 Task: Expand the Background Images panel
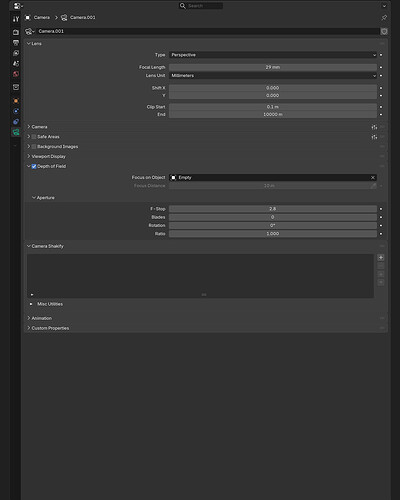coord(29,146)
